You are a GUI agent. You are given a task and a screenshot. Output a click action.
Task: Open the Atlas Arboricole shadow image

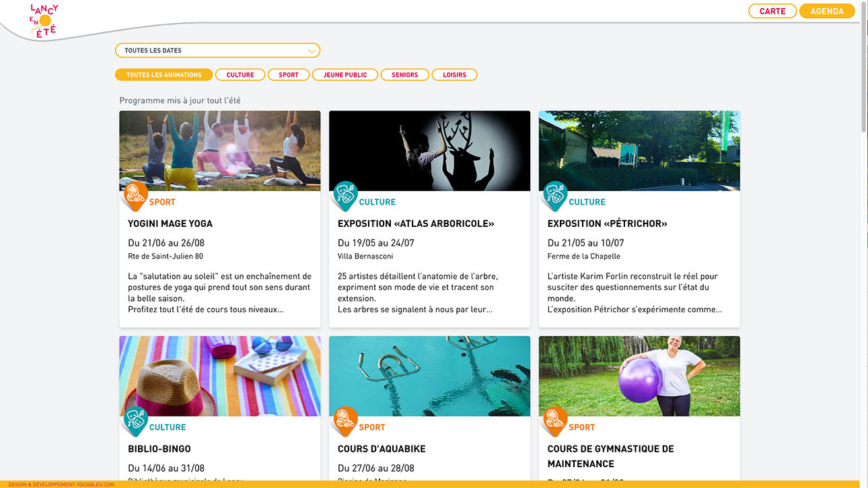429,151
